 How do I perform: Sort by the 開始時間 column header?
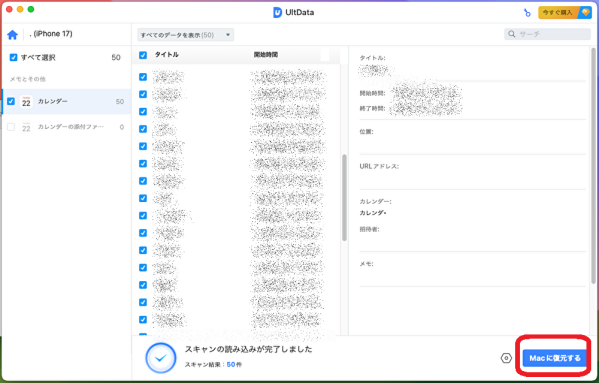[266, 55]
